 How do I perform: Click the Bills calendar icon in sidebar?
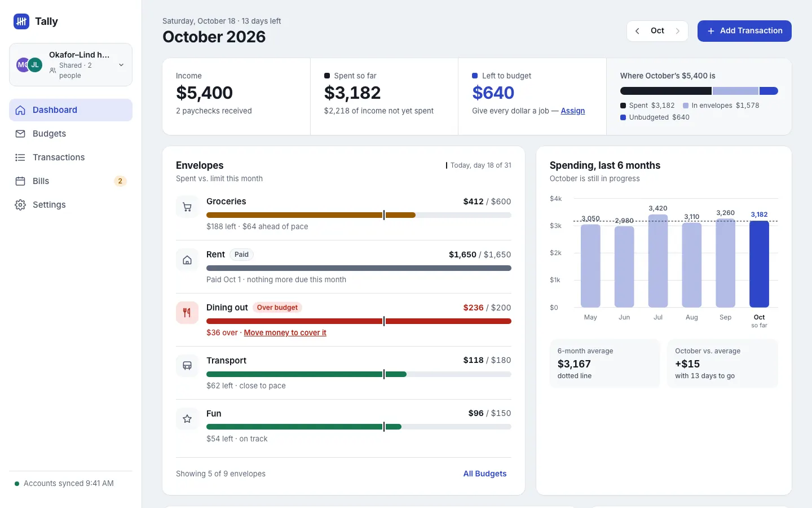[20, 181]
